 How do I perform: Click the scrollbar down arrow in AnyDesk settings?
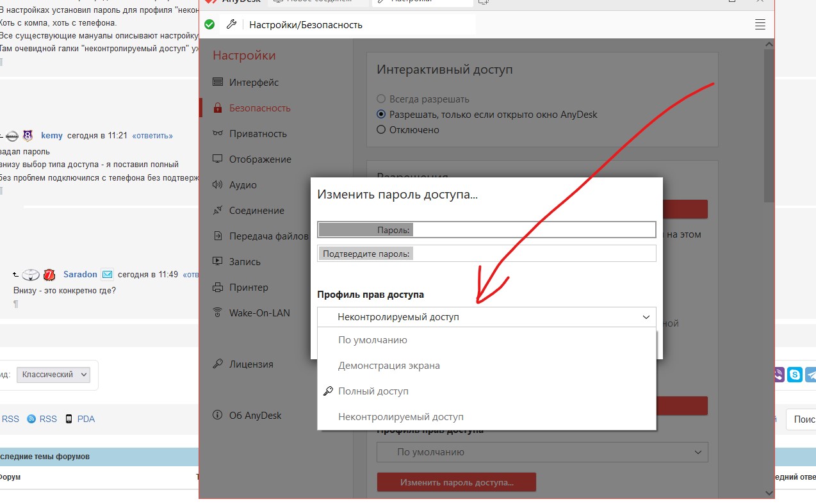click(x=769, y=492)
